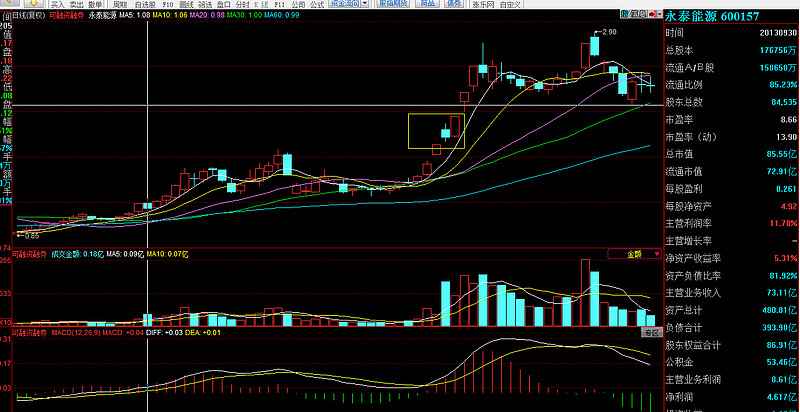The height and width of the screenshot is (412, 800).
Task: Click the MA5: 1.08 indicator label
Action: (x=135, y=15)
